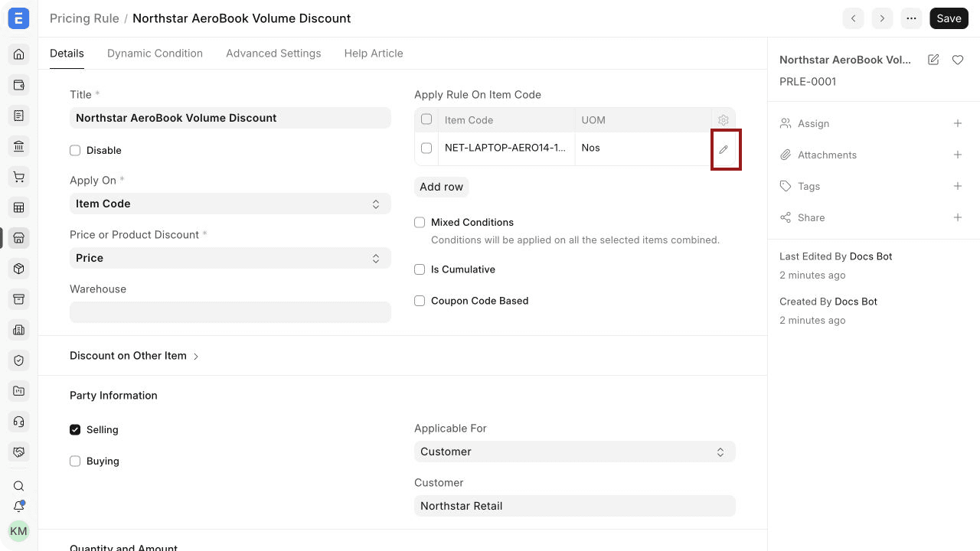Click the Save button
The width and height of the screenshot is (980, 551).
pos(949,18)
